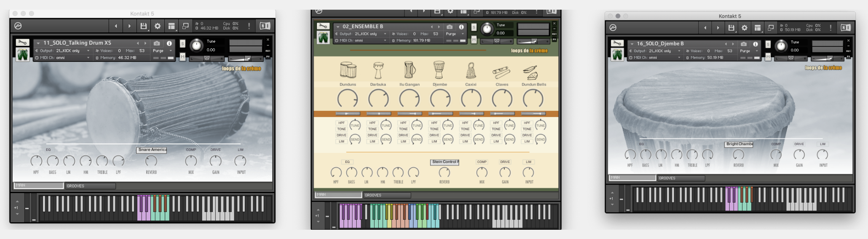Expand instrument name arrow of 02_ENSEMBLE B
This screenshot has width=868, height=239.
pos(338,27)
